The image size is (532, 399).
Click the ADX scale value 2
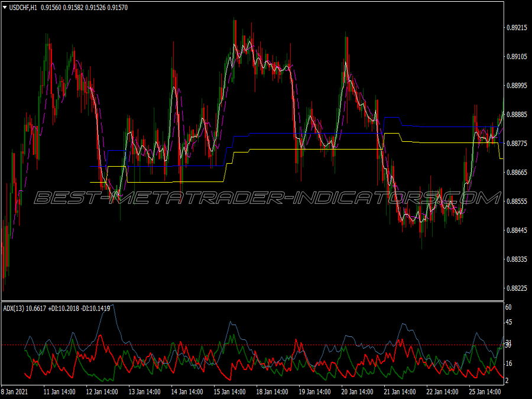click(507, 381)
